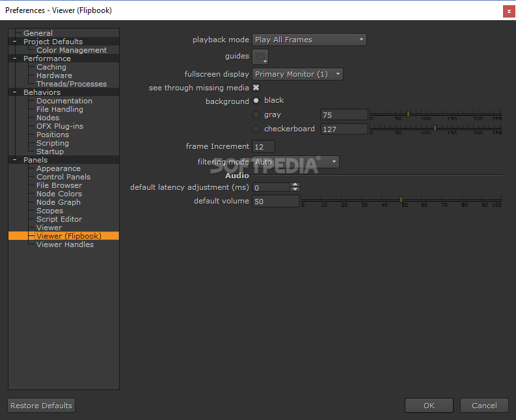Screen dimensions: 516x420
Task: Open the fullscreen display dropdown
Action: click(297, 74)
